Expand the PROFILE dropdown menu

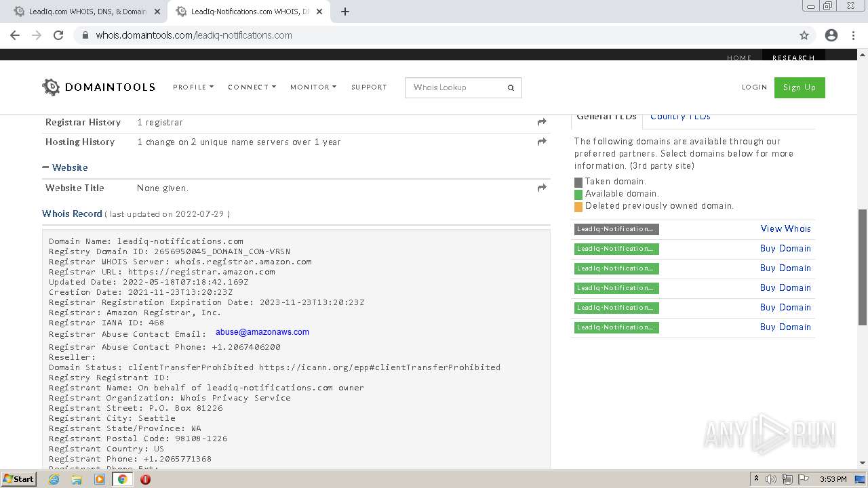point(193,87)
